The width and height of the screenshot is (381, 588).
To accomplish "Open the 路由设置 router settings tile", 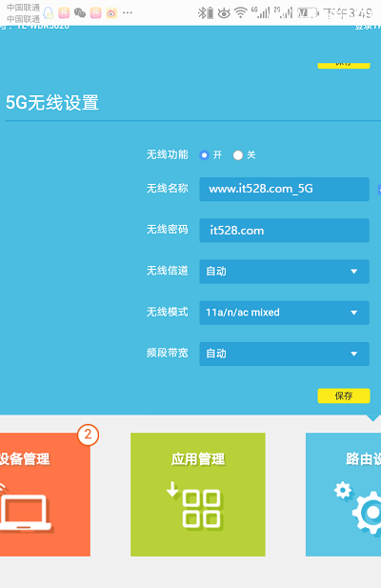I will [x=343, y=495].
